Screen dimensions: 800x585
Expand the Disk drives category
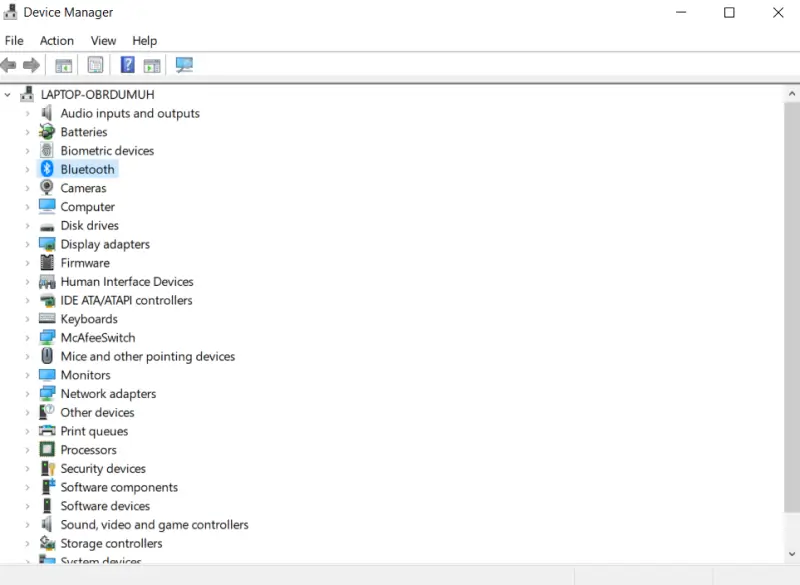pyautogui.click(x=27, y=225)
